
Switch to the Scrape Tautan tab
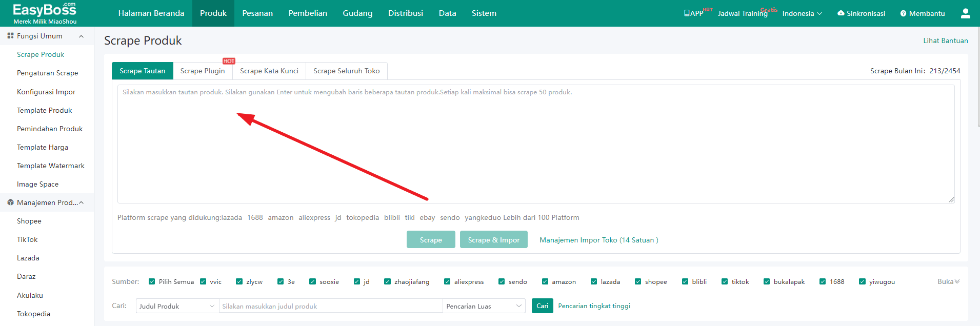click(143, 71)
